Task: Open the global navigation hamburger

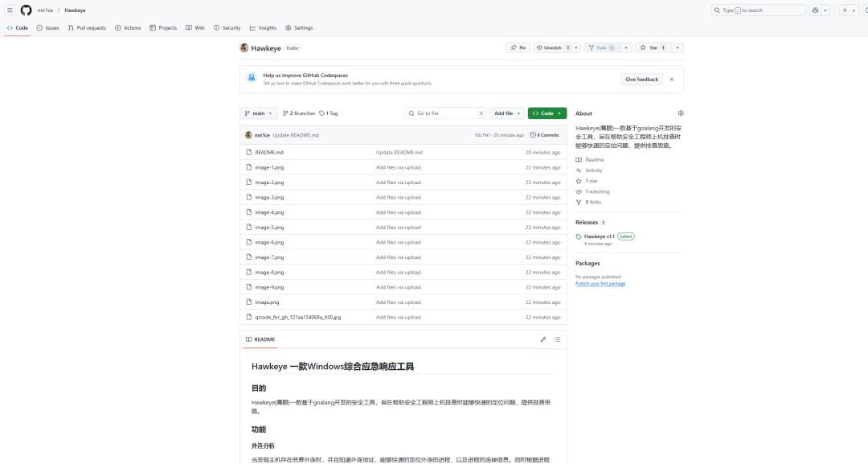Action: [x=9, y=10]
